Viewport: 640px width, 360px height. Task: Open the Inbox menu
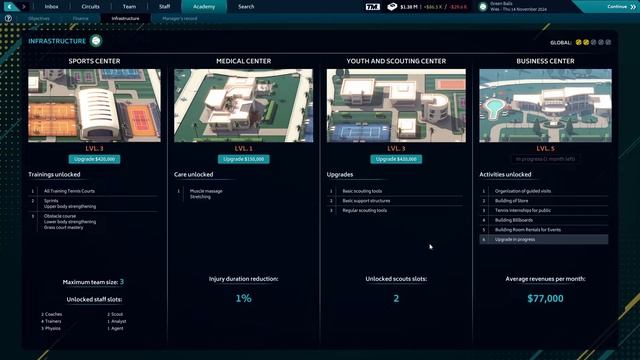click(x=51, y=7)
